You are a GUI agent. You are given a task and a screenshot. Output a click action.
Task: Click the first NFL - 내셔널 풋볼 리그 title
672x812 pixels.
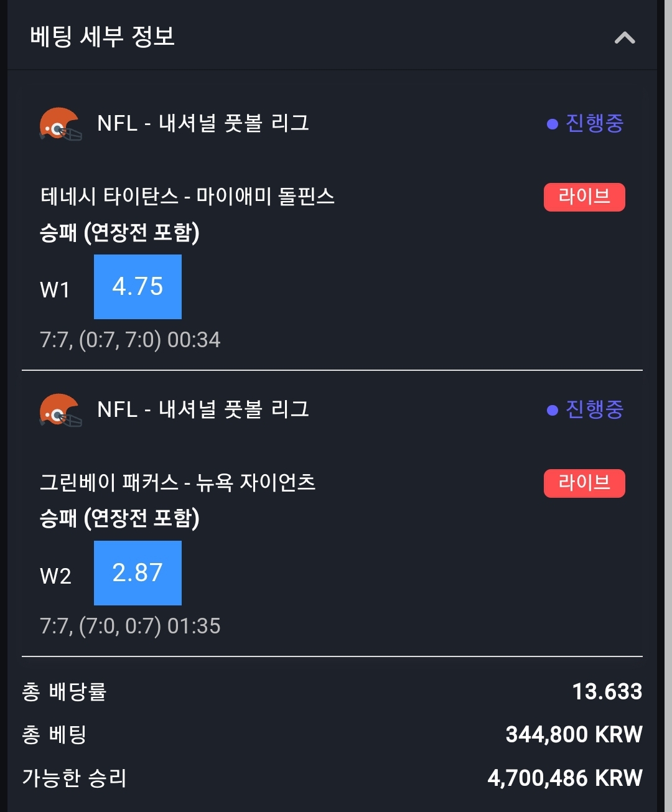point(203,123)
